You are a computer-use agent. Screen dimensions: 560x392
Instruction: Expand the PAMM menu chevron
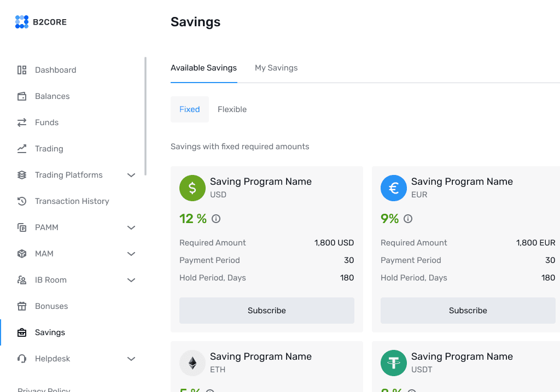[131, 227]
